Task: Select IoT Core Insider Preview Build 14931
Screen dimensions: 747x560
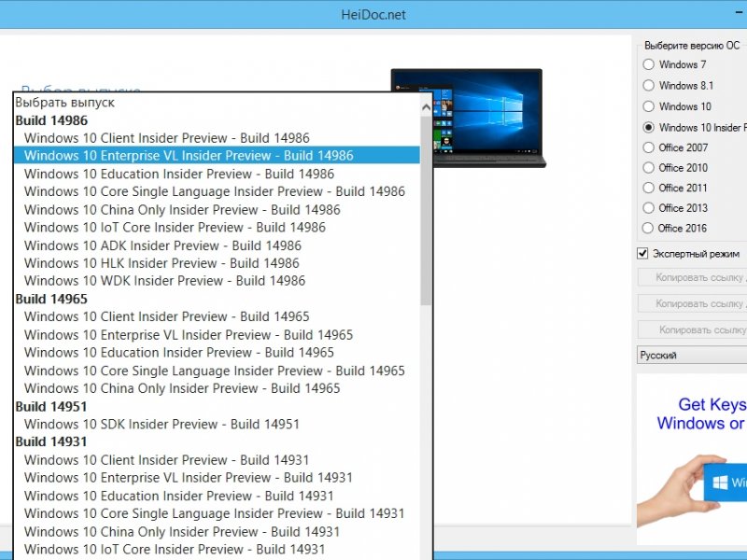Action: click(217, 549)
